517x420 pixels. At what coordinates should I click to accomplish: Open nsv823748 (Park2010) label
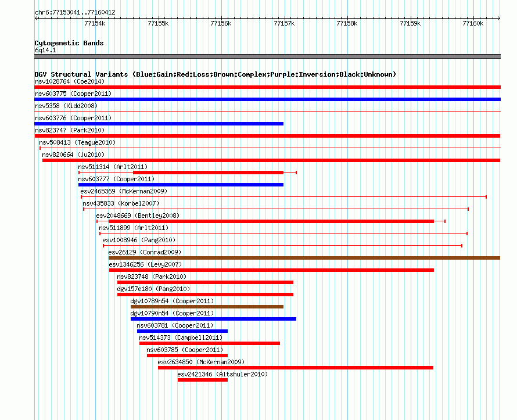pyautogui.click(x=152, y=277)
